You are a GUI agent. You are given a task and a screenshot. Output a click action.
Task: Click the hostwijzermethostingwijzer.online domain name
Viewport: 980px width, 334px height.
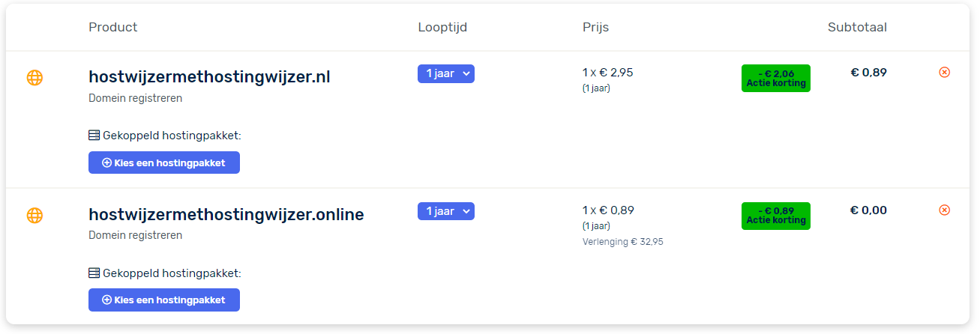pyautogui.click(x=226, y=215)
